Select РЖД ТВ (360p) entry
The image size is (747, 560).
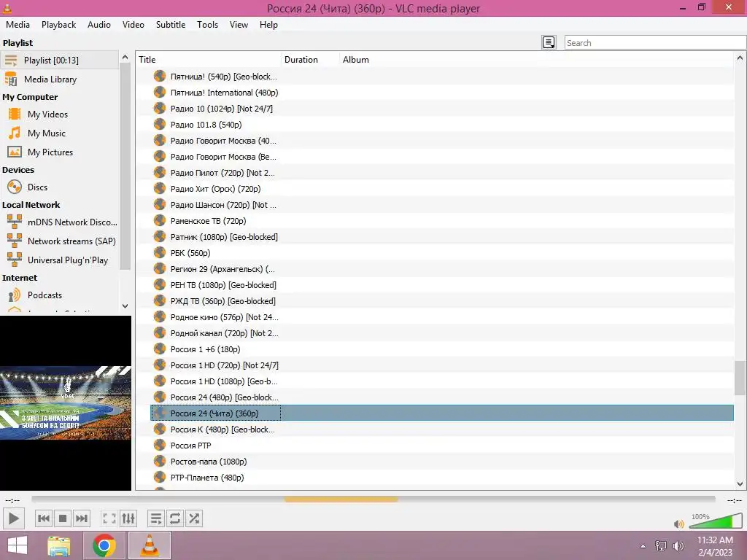click(222, 301)
